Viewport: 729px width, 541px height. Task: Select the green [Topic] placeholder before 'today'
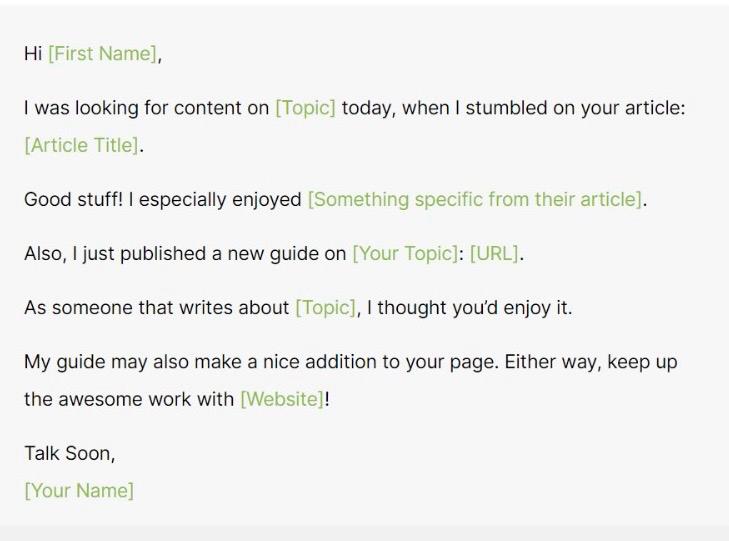[x=305, y=108]
